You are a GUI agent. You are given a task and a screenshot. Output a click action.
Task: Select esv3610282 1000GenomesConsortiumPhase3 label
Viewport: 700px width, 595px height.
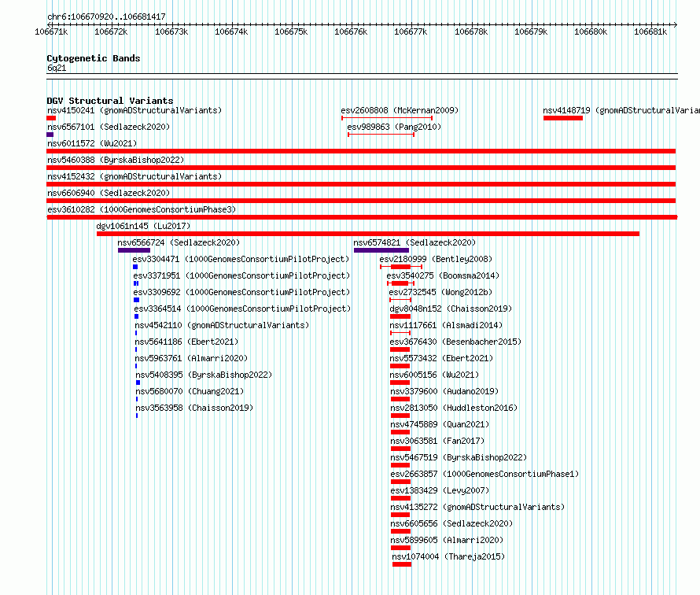coord(142,209)
